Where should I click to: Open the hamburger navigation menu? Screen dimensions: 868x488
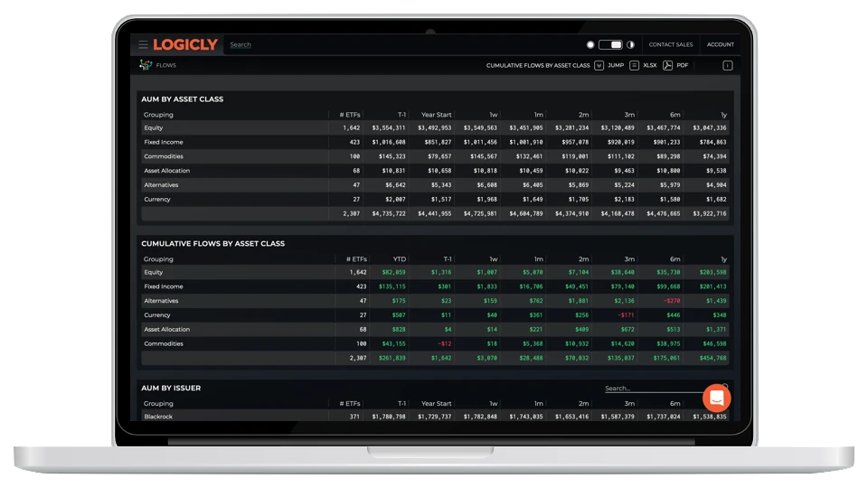(x=144, y=44)
